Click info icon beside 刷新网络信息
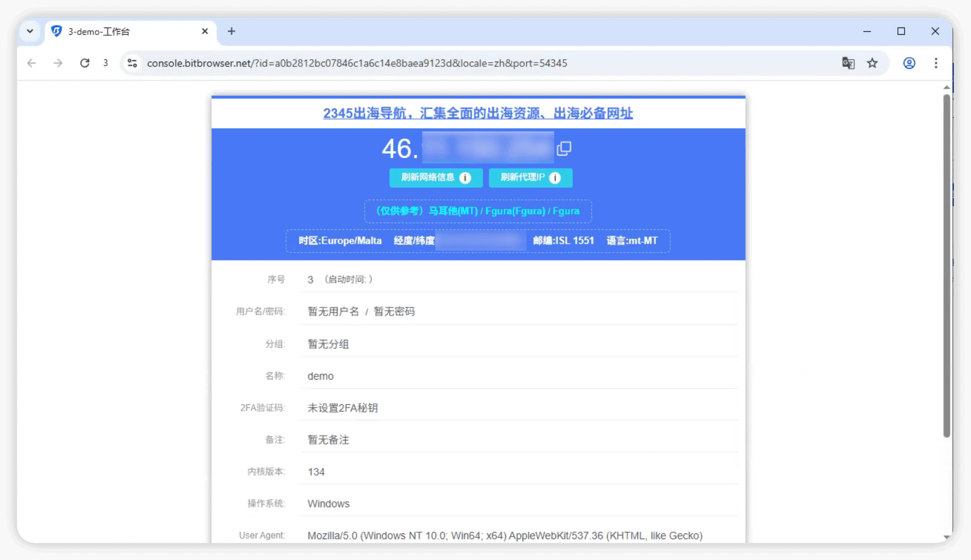The width and height of the screenshot is (971, 560). [x=465, y=177]
